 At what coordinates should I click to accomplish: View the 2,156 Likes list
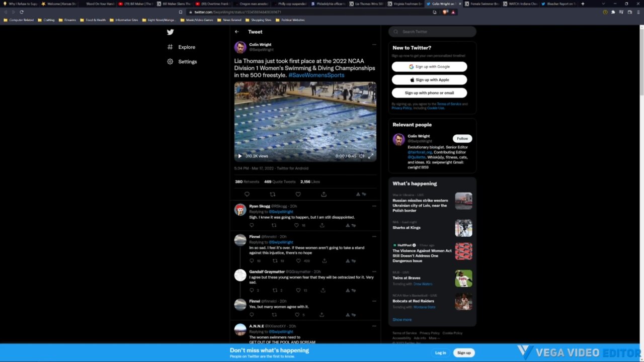310,182
